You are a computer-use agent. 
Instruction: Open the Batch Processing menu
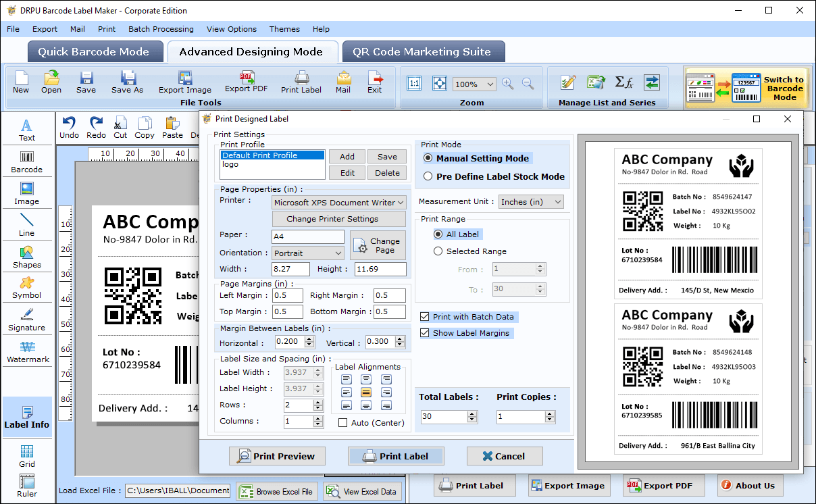[161, 29]
